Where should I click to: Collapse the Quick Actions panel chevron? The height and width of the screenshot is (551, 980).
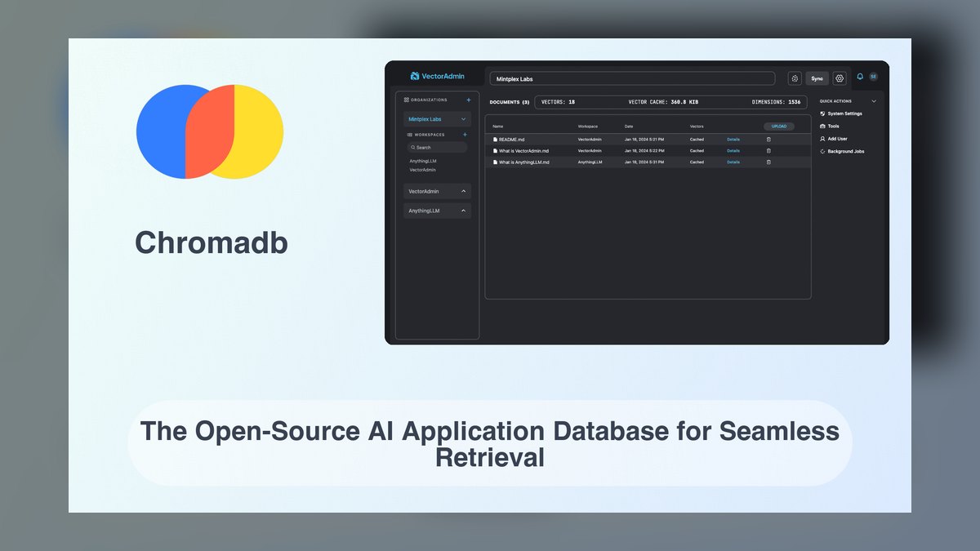pos(874,101)
